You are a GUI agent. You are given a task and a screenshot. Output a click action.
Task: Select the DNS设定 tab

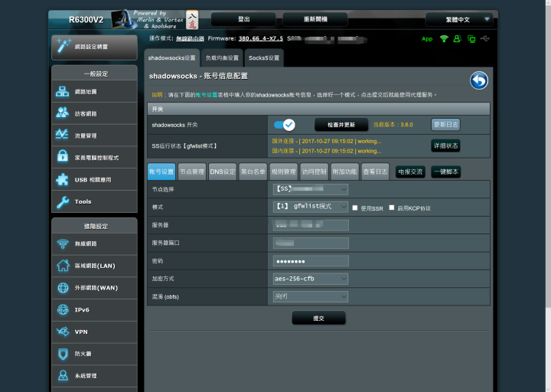223,171
